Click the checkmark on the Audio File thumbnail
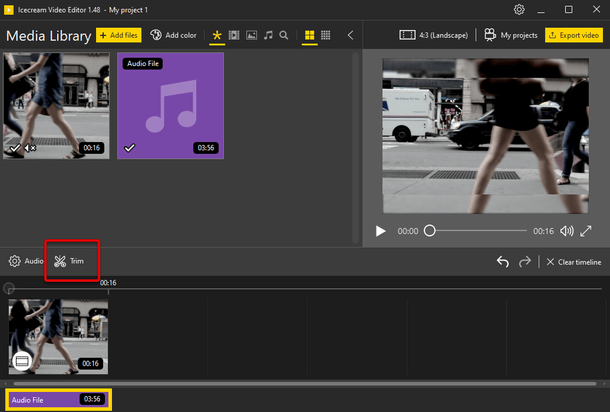This screenshot has width=610, height=412. (x=130, y=148)
